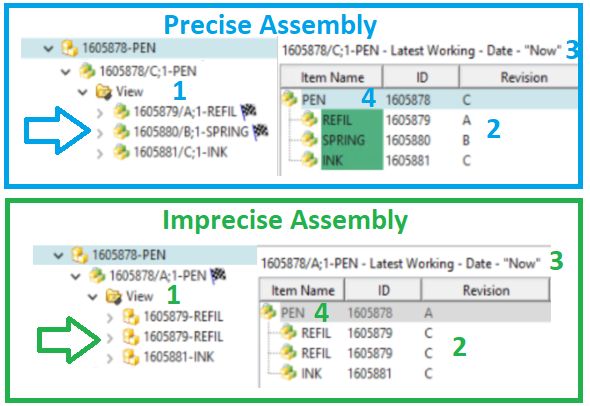Click the ID column header in imprecise table
This screenshot has height=406, width=590.
[383, 290]
